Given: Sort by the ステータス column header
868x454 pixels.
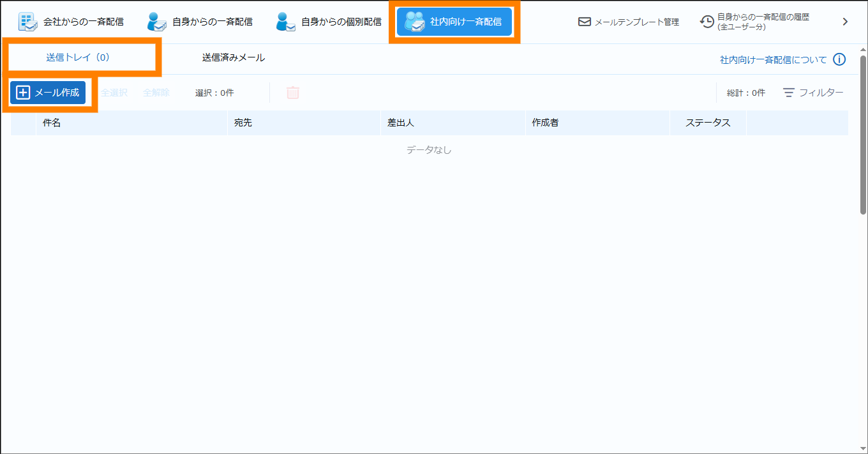Looking at the screenshot, I should pyautogui.click(x=707, y=123).
